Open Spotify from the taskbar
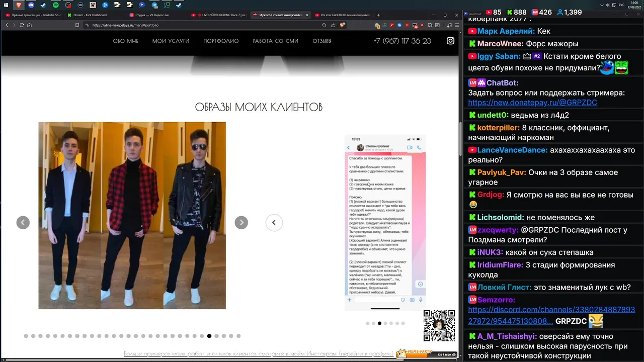The image size is (644, 362). pyautogui.click(x=55, y=5)
